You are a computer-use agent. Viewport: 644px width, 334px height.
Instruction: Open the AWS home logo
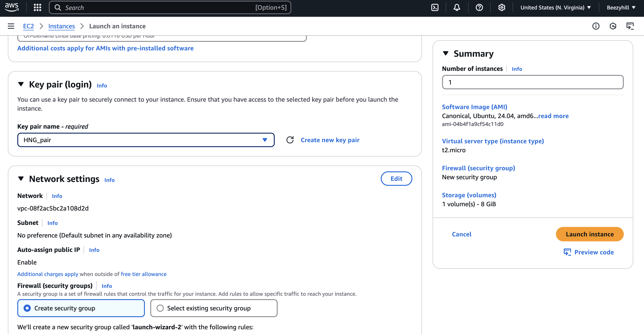[x=11, y=7]
